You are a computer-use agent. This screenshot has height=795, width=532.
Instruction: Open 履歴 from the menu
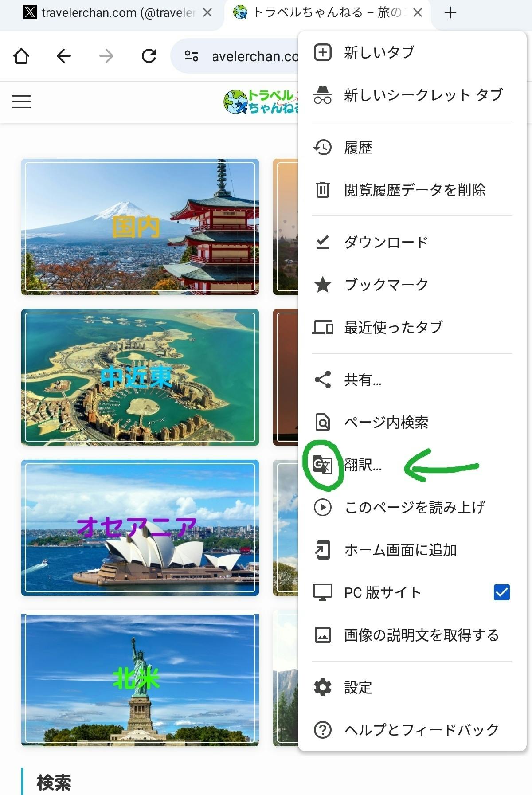pyautogui.click(x=412, y=147)
